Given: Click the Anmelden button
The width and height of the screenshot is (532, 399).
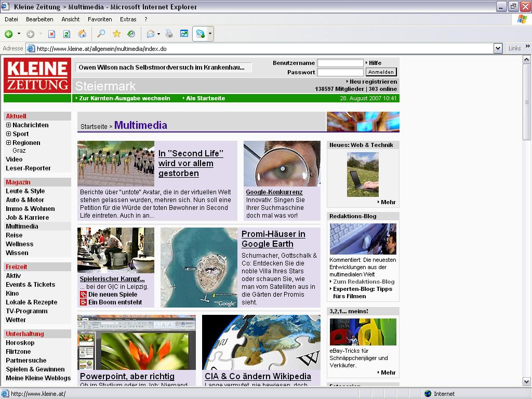Looking at the screenshot, I should click(381, 72).
